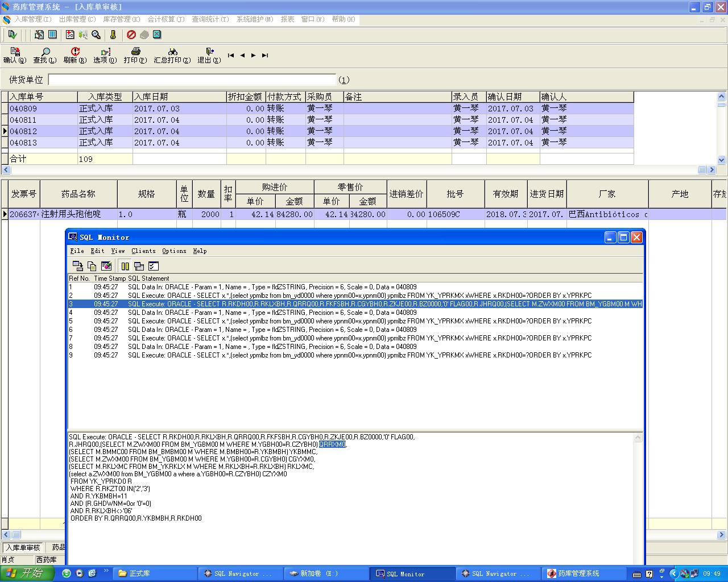The height and width of the screenshot is (582, 728).
Task: Toggle the checklist trace options icon in SQL Monitor
Action: 153,266
